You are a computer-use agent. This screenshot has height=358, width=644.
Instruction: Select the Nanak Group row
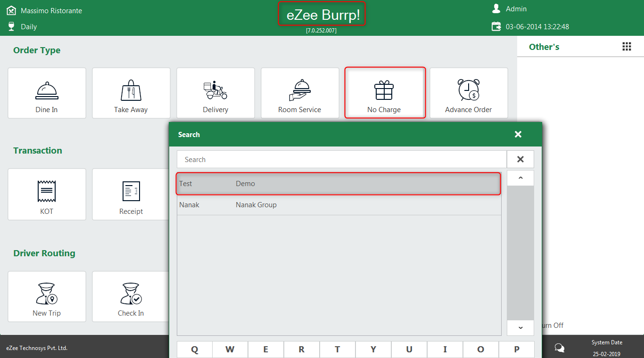tap(339, 205)
